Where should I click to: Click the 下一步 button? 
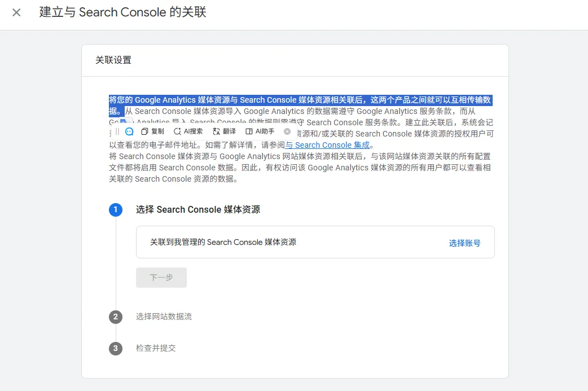pos(161,278)
